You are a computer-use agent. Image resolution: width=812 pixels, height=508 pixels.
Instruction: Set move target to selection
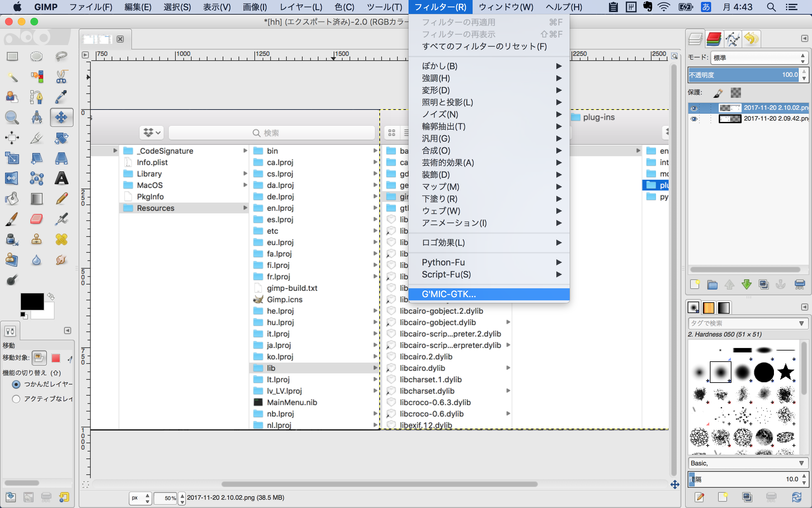(56, 358)
